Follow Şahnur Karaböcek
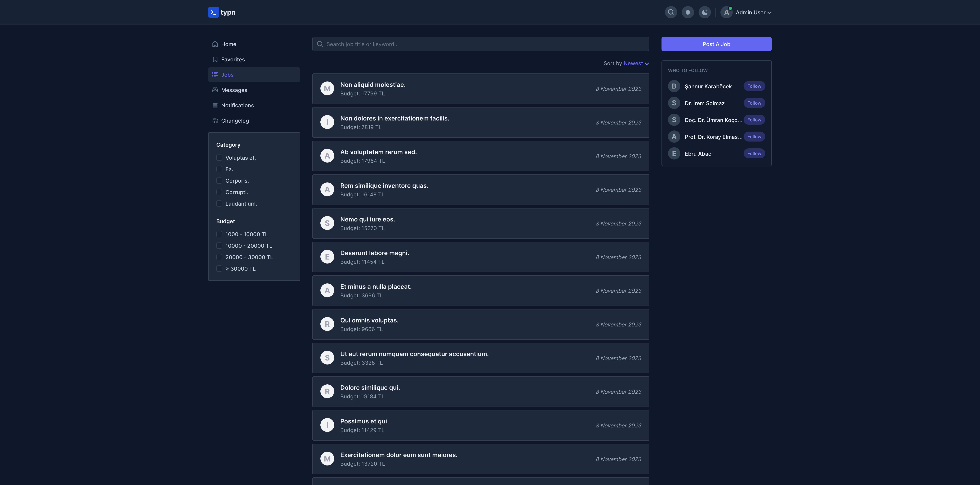Screen dimensions: 980x485 pyautogui.click(x=754, y=86)
